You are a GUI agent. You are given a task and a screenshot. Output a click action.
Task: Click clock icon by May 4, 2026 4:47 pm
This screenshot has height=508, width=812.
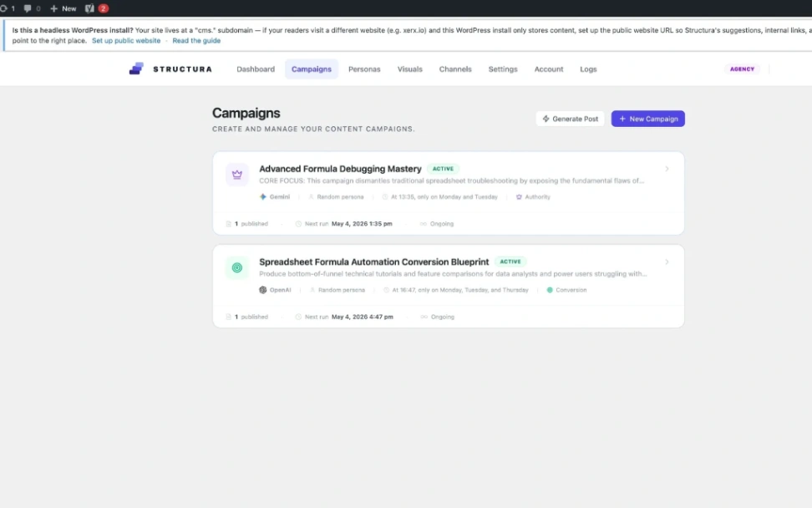[298, 317]
